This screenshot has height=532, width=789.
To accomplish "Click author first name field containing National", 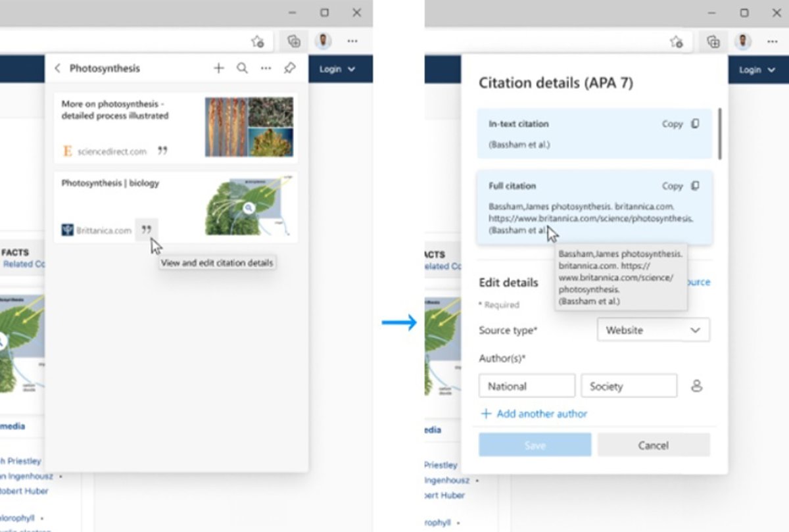I will [x=527, y=386].
